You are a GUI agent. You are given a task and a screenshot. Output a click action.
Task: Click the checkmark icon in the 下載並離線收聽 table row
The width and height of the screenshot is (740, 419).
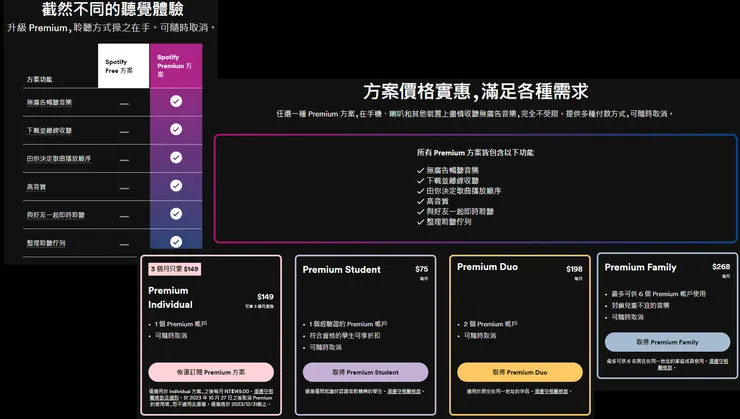click(176, 129)
